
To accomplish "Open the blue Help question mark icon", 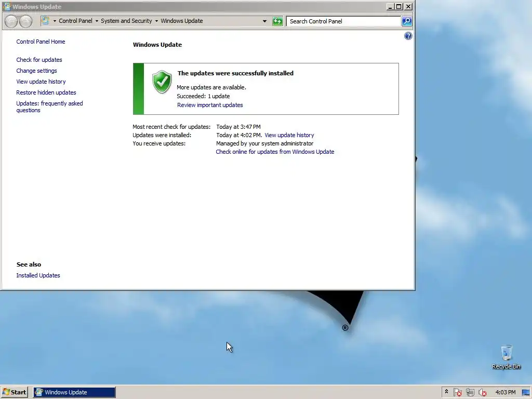I will click(408, 36).
